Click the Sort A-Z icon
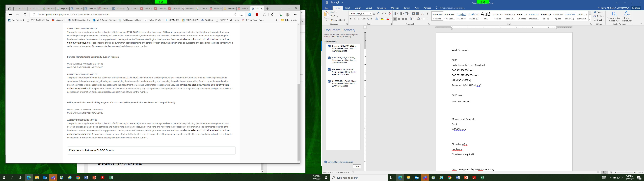This screenshot has width=644, height=181. pos(422,14)
